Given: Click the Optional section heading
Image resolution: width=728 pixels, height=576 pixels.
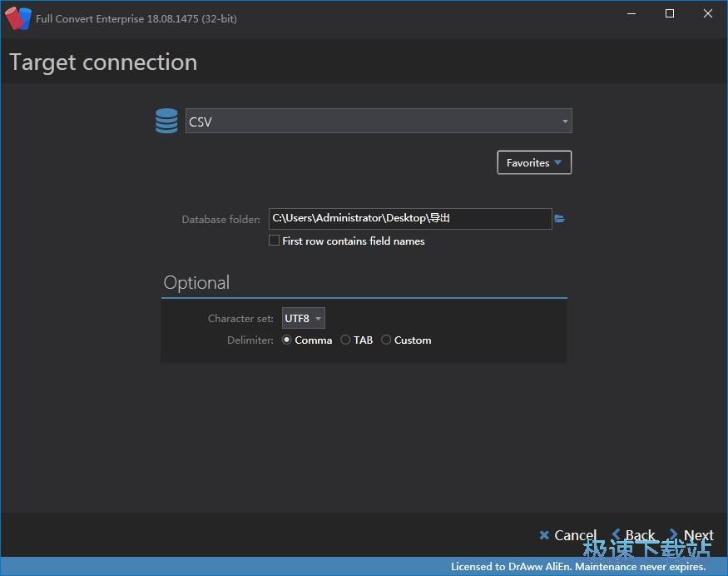Looking at the screenshot, I should 196,282.
